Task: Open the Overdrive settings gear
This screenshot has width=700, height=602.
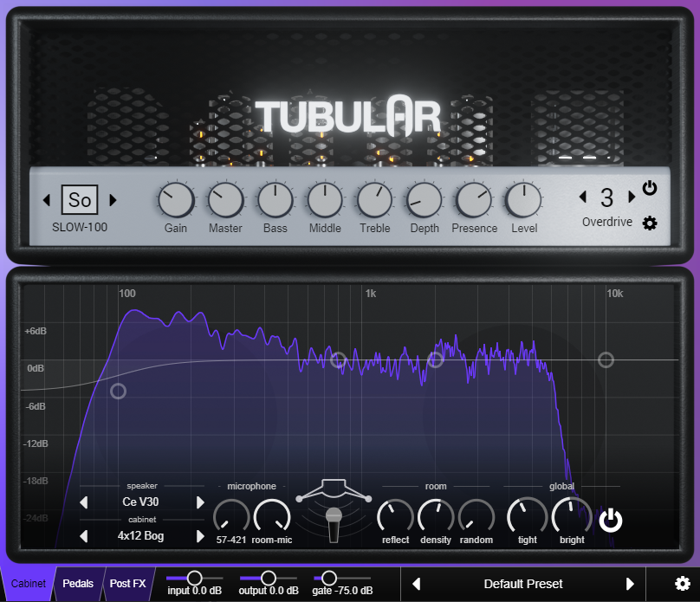Action: point(650,223)
